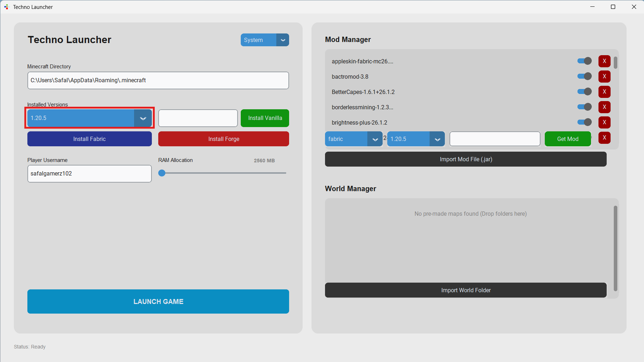Disable the bactromod-3.8 mod toggle
644x362 pixels.
click(584, 76)
